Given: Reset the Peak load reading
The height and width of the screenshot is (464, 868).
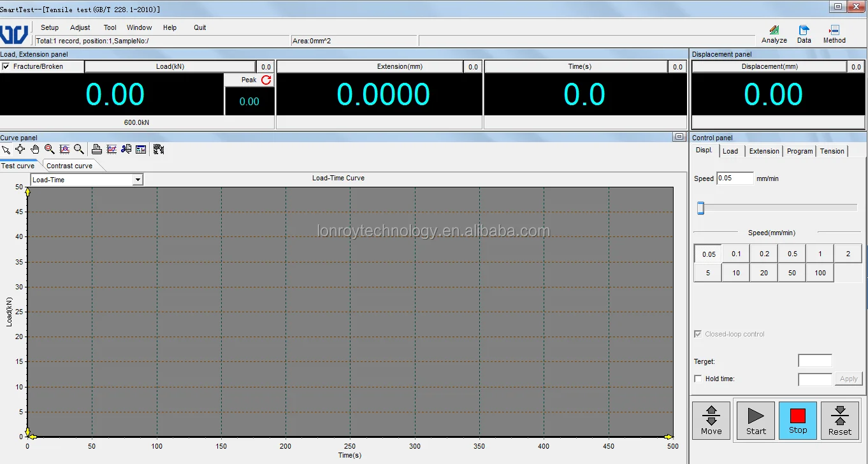Looking at the screenshot, I should coord(266,80).
